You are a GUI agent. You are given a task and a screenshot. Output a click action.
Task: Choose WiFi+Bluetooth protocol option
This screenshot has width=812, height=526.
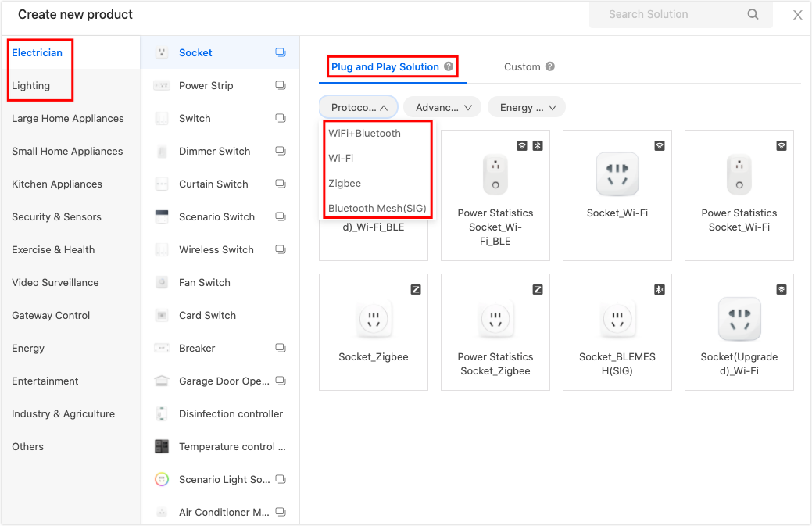[364, 134]
